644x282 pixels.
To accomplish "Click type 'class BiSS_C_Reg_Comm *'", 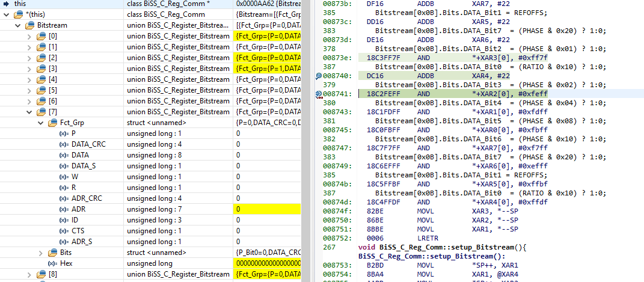I will point(169,4).
